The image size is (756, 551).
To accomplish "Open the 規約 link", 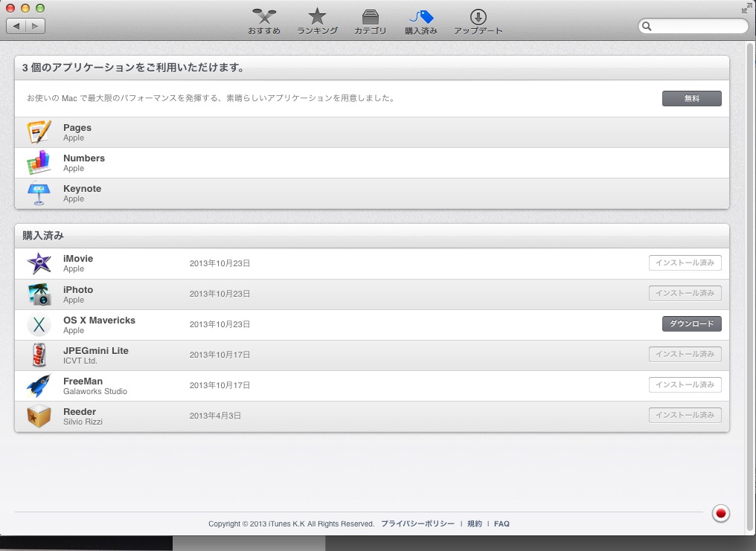I will [475, 523].
